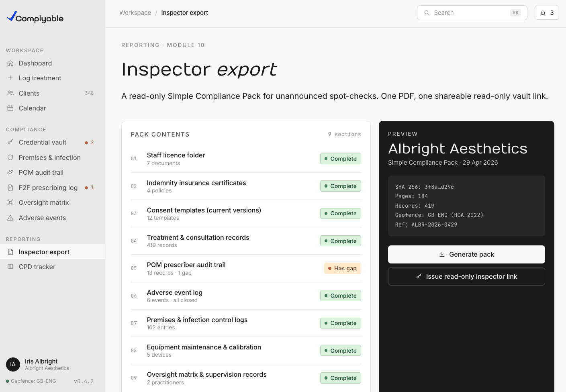566x392 pixels.
Task: Open Indemnity insurance certificates section
Action: pos(246,186)
